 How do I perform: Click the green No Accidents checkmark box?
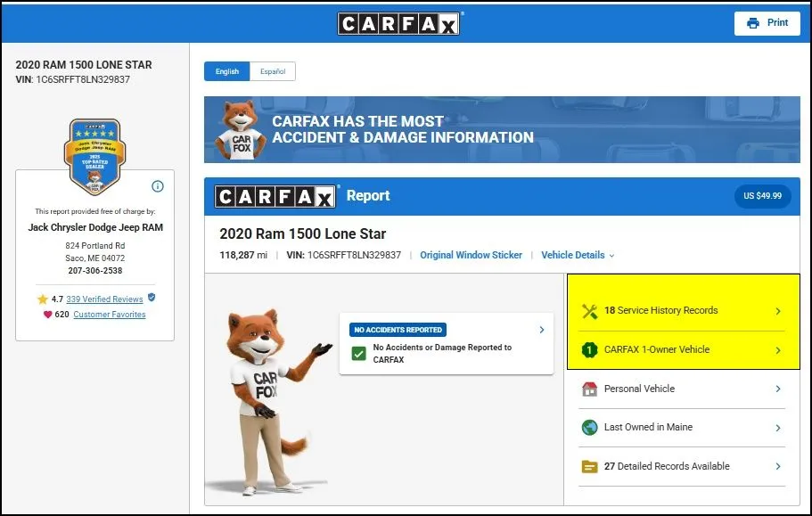click(359, 354)
